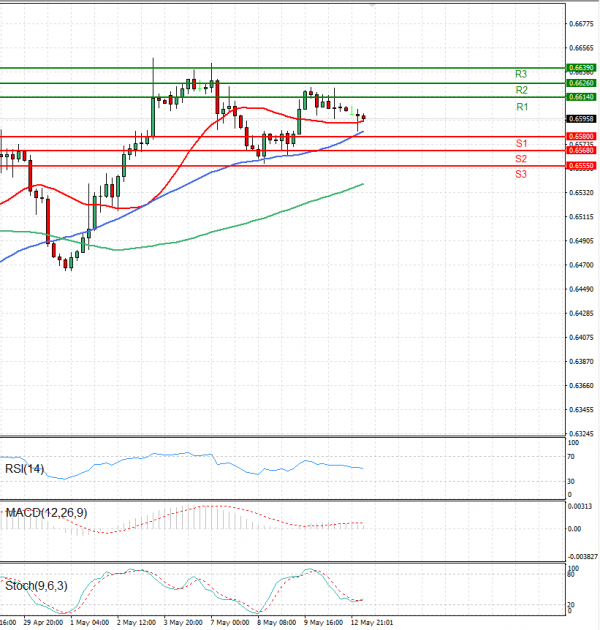Click the Stoch 20 level value
This screenshot has width=600, height=630.
click(x=571, y=605)
